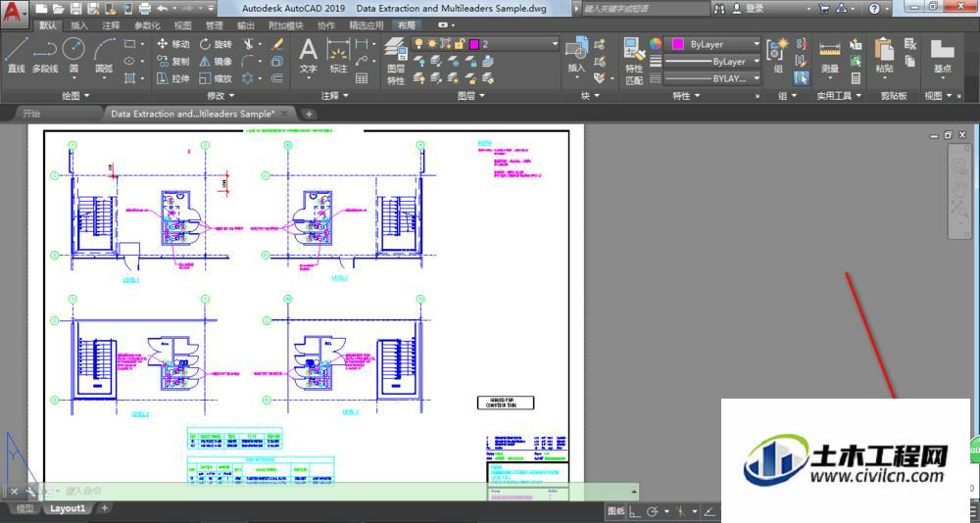Select the Polyline (多段线) tool
The height and width of the screenshot is (523, 980).
(44, 56)
